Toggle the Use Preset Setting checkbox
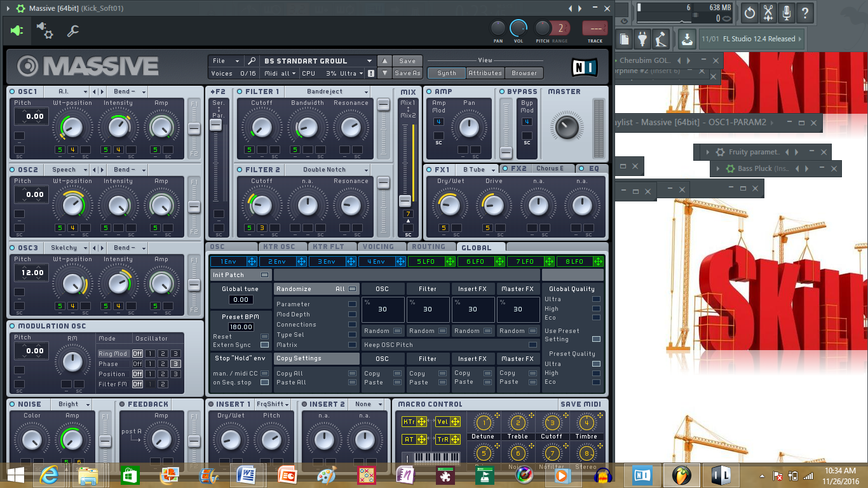Viewport: 868px width, 488px height. [596, 339]
